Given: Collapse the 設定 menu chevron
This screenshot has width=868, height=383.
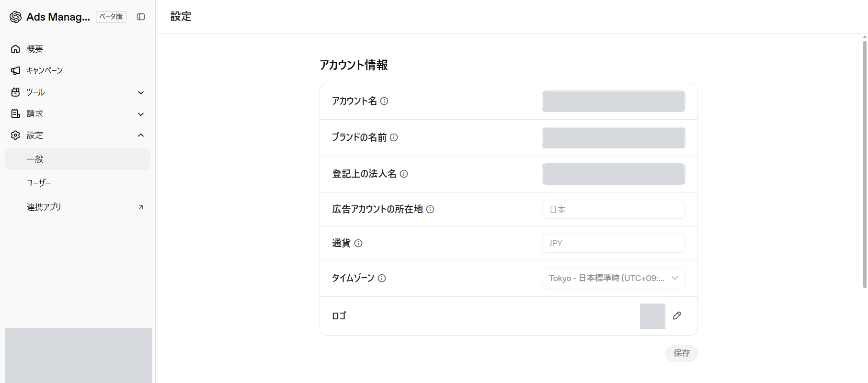Looking at the screenshot, I should (x=141, y=135).
